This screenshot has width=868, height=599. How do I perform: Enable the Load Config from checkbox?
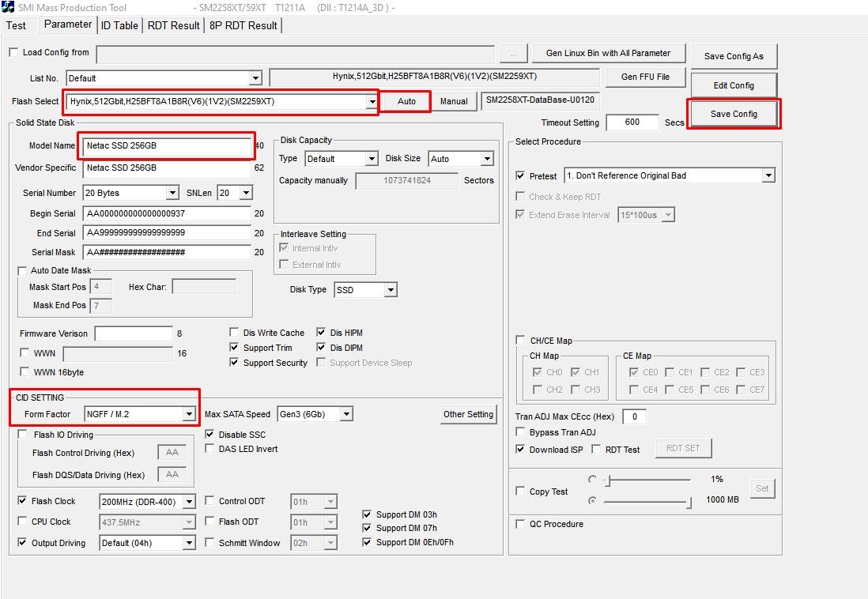pos(14,52)
